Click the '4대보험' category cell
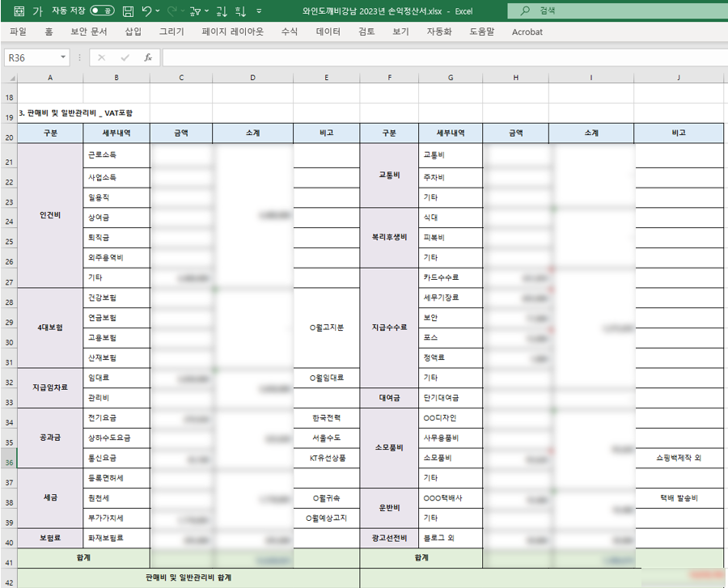 coord(50,328)
